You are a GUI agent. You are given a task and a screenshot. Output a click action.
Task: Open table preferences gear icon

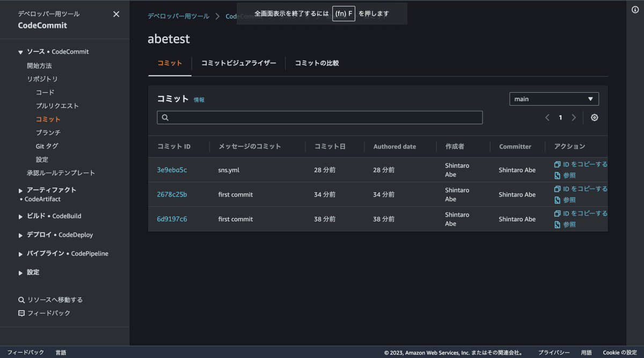coord(595,117)
